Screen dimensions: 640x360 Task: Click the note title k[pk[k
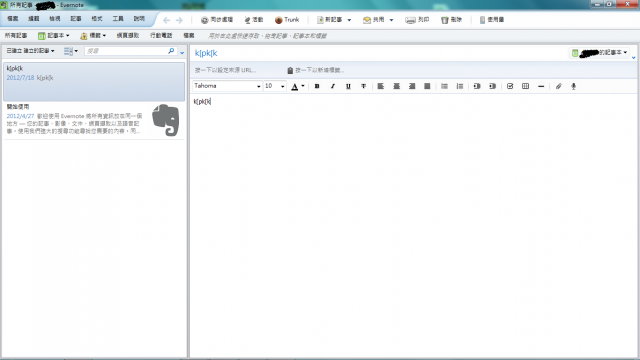click(x=206, y=53)
